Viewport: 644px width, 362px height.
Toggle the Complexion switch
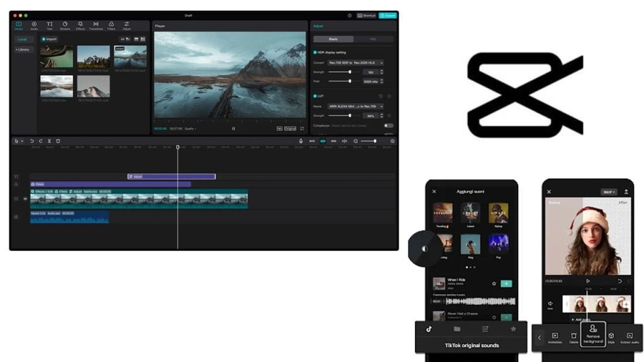point(388,126)
